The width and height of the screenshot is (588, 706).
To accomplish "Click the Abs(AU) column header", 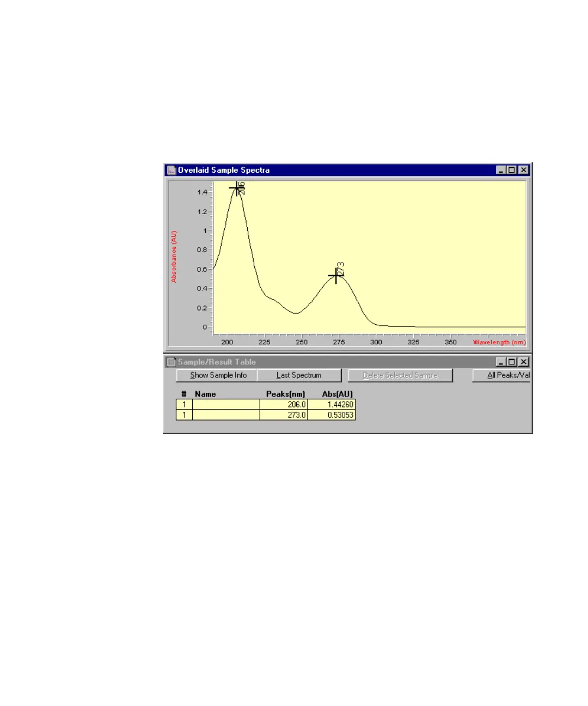I will point(338,394).
